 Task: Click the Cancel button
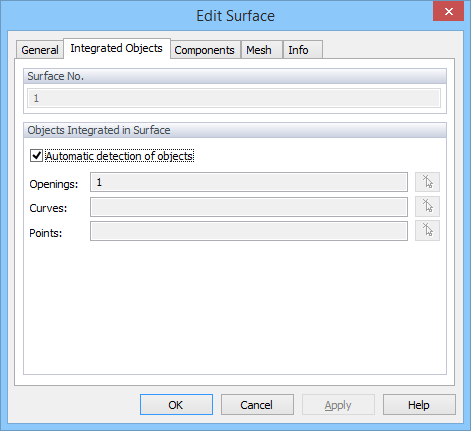click(x=257, y=405)
